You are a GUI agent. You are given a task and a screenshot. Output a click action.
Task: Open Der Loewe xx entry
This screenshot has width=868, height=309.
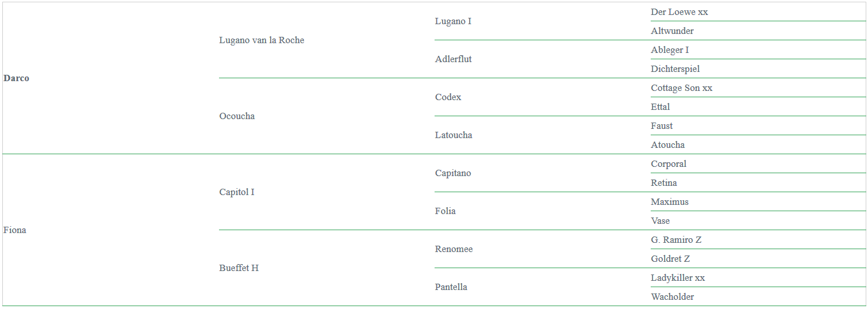[679, 12]
